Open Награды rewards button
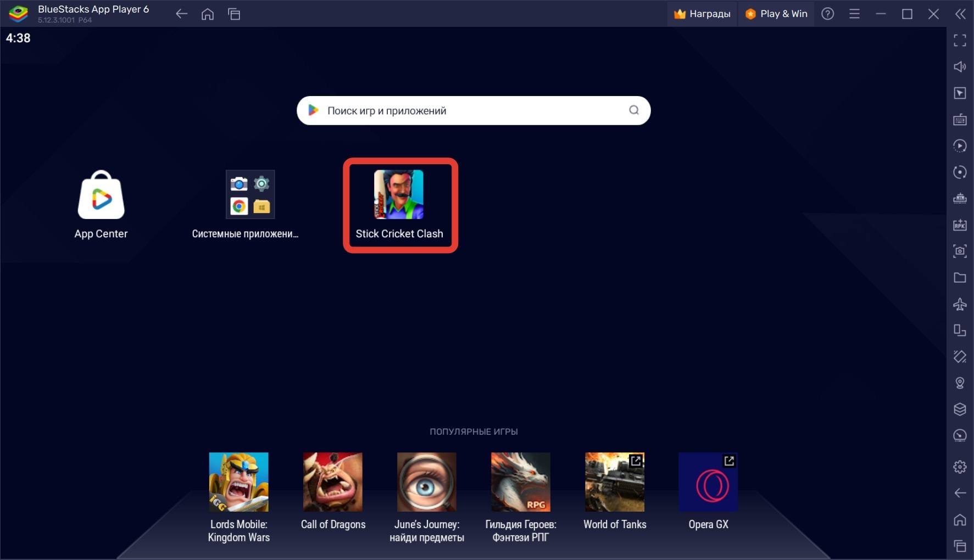974x560 pixels. pyautogui.click(x=702, y=14)
